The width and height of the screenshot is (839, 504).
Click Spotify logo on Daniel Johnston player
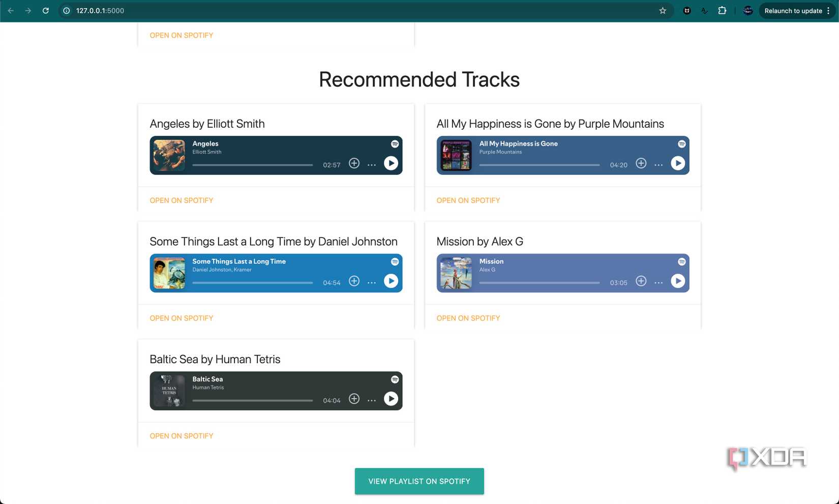[x=395, y=261]
